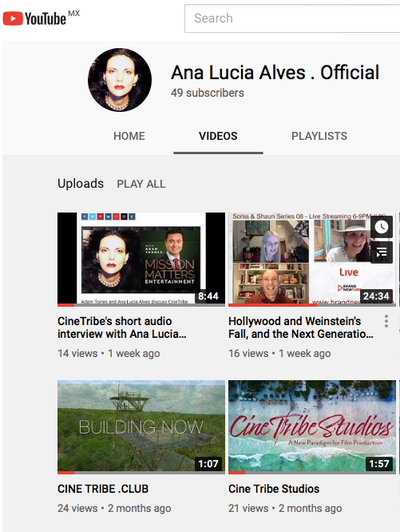Click PLAY ALL uploads
Image resolution: width=400 pixels, height=532 pixels.
(141, 184)
